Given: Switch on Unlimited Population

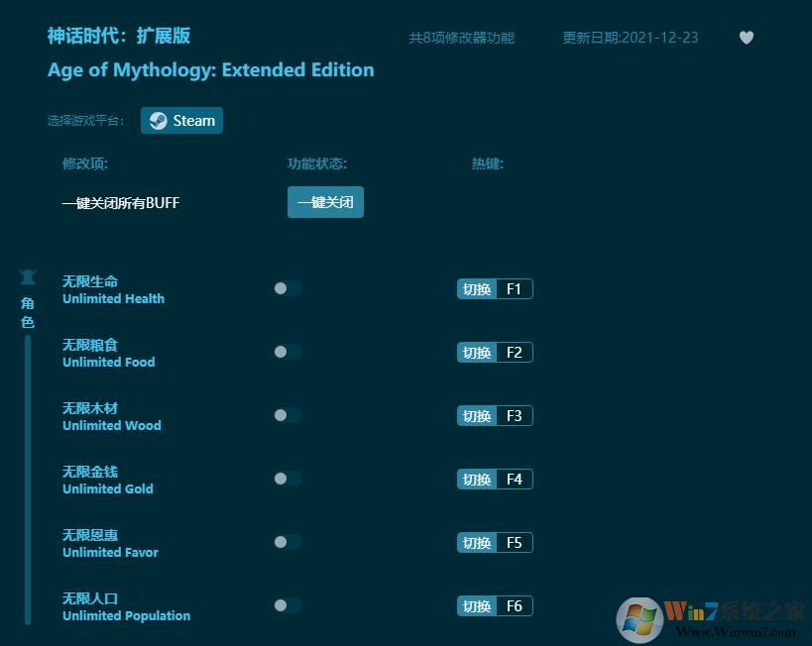Looking at the screenshot, I should pos(287,605).
